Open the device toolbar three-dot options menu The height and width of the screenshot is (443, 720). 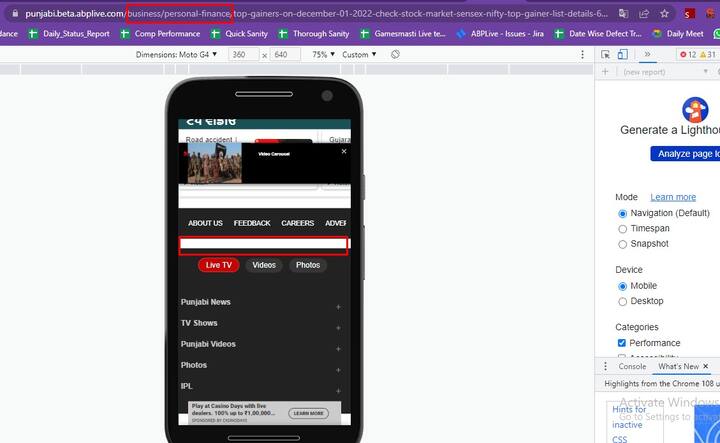pos(582,54)
